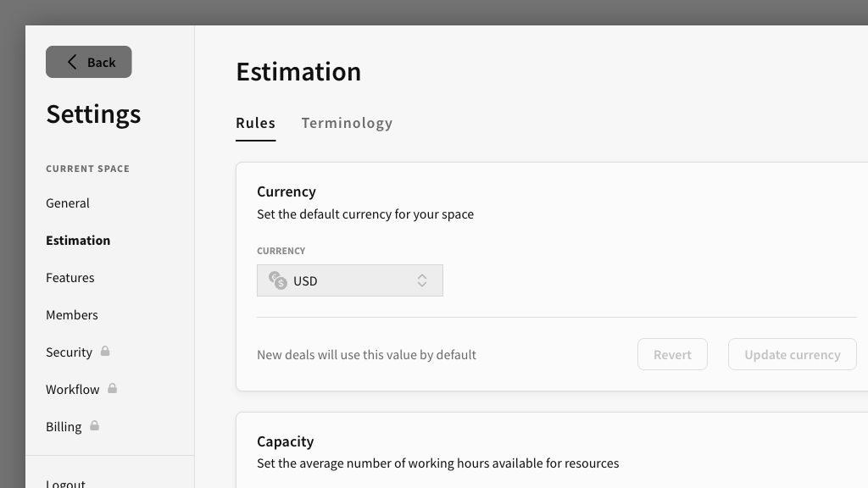Click the lock icon beside Security

tap(105, 351)
